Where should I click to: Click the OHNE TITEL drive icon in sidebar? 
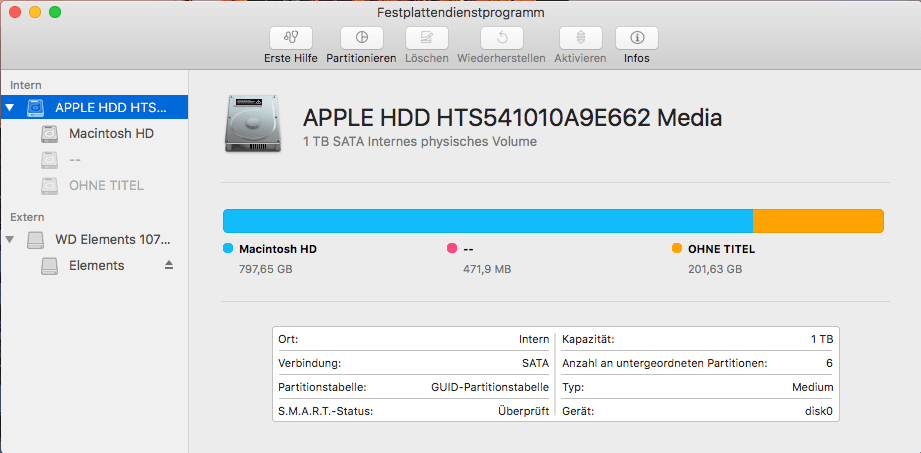tap(50, 186)
